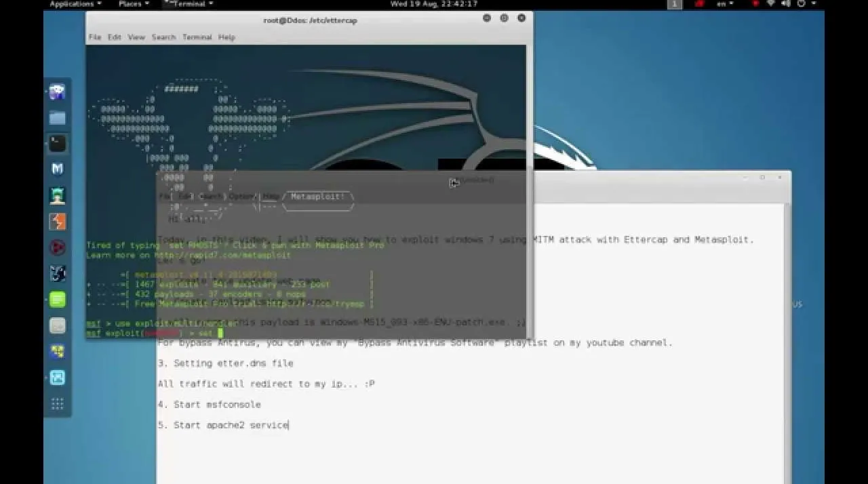868x484 pixels.
Task: Click 'All traffic will redirect to my ip' line
Action: pos(266,384)
